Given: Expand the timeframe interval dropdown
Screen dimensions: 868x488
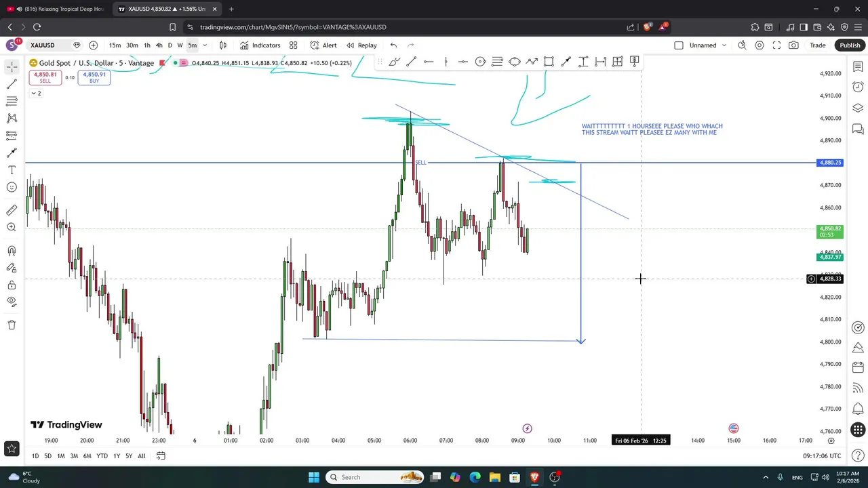Looking at the screenshot, I should (205, 45).
